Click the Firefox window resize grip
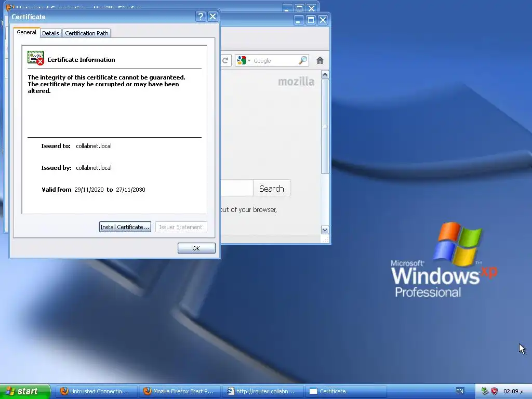The image size is (532, 399). 325,240
